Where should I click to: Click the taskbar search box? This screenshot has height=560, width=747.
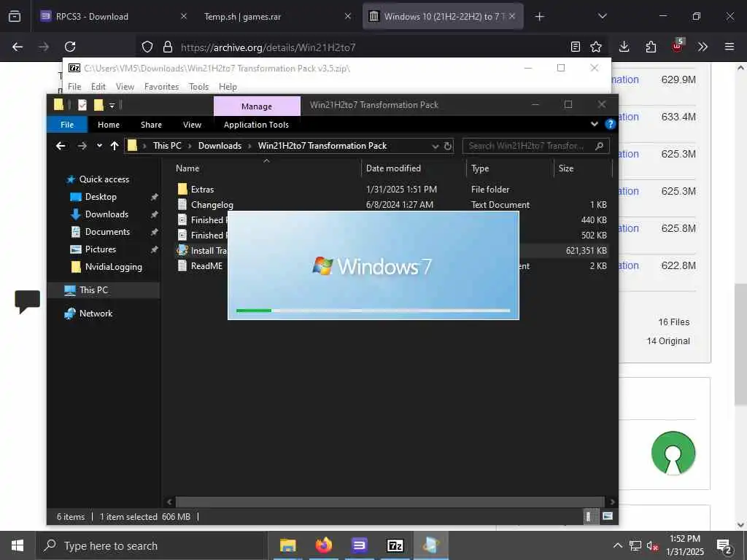coord(152,545)
